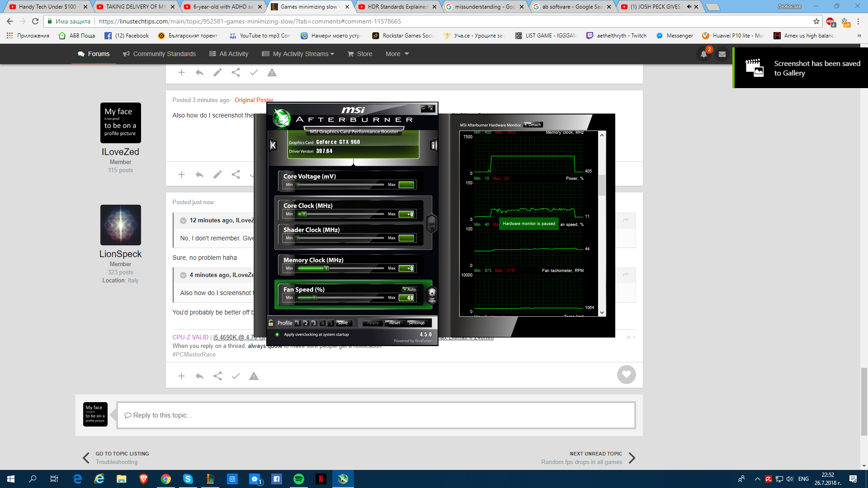Image resolution: width=868 pixels, height=488 pixels.
Task: Switch to the ab software Google tab
Action: click(572, 7)
